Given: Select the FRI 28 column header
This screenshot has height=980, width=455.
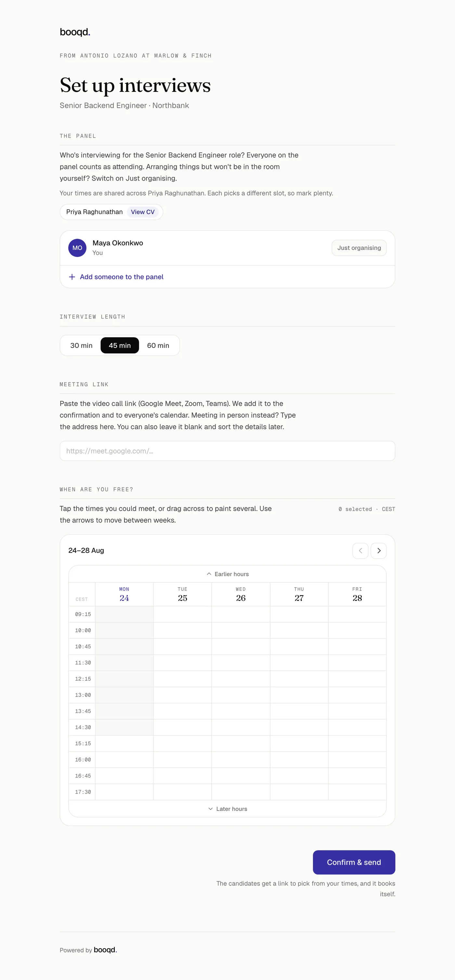Looking at the screenshot, I should pos(357,594).
